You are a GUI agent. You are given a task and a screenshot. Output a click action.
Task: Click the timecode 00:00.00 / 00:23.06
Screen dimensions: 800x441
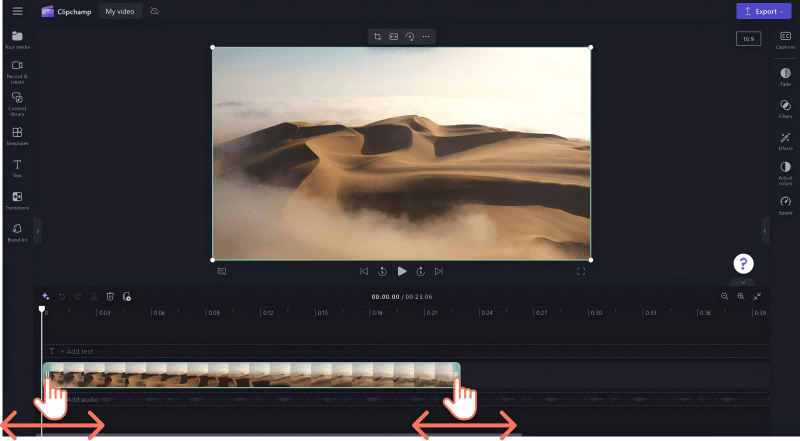(x=402, y=297)
